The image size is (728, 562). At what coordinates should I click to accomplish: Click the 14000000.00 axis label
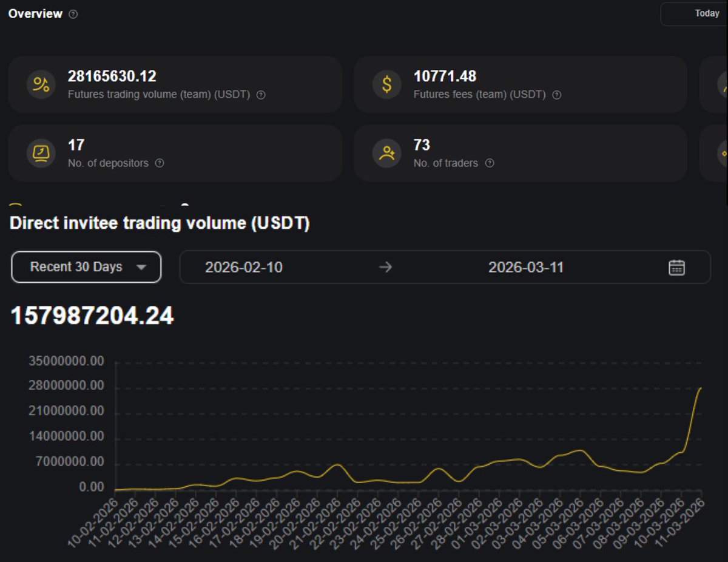(66, 437)
